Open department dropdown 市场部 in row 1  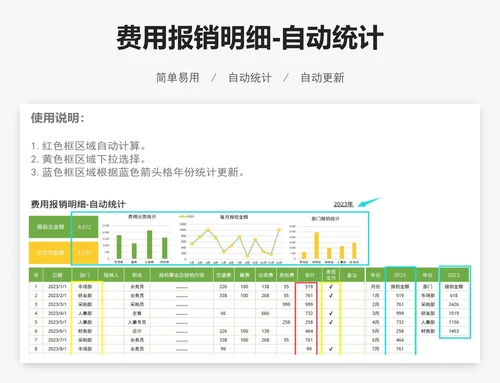click(85, 286)
